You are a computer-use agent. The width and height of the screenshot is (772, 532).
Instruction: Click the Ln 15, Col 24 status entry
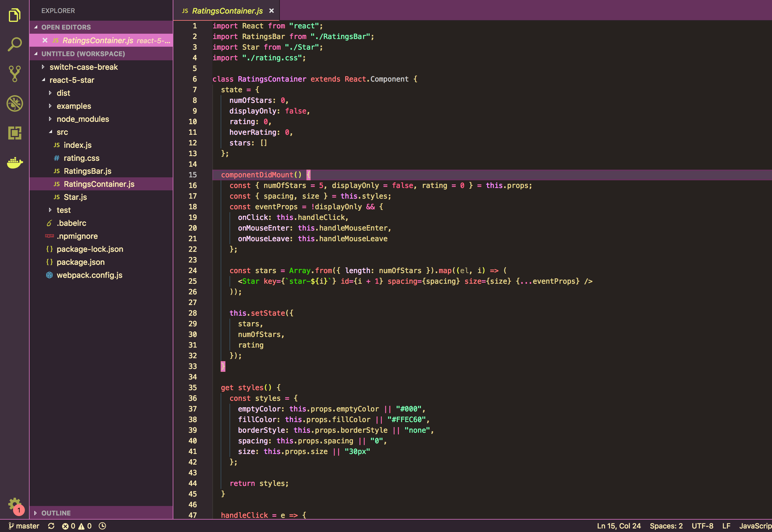[x=619, y=526]
